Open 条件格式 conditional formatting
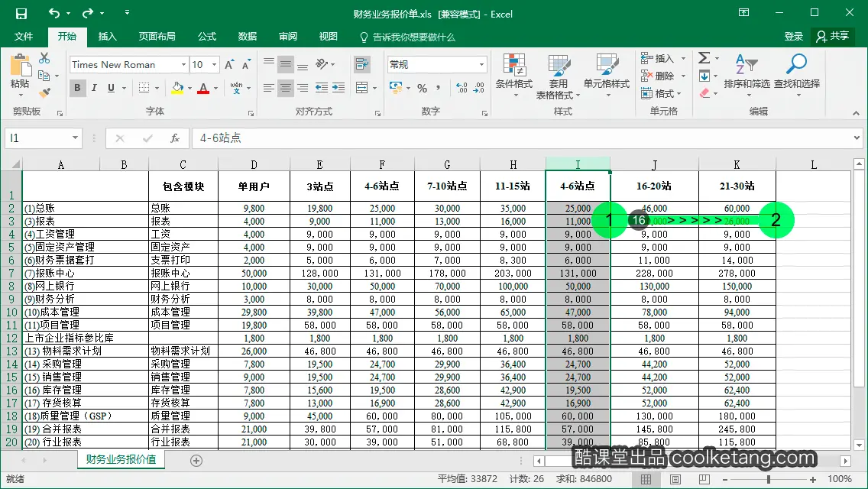The image size is (868, 489). 513,76
